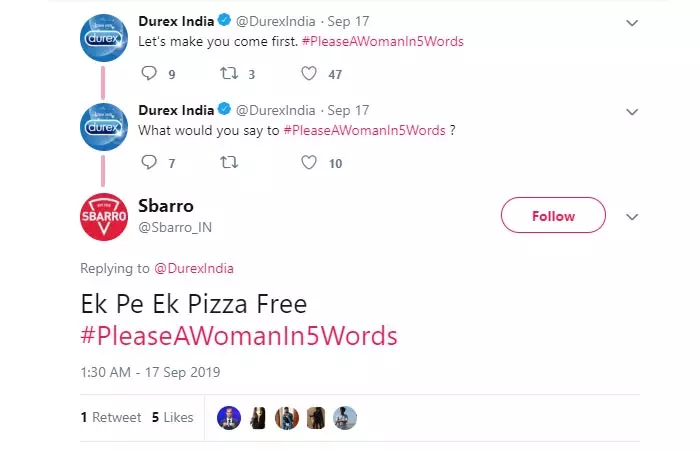700x450 pixels.
Task: Like the "What would you say" tweet
Action: [x=309, y=162]
